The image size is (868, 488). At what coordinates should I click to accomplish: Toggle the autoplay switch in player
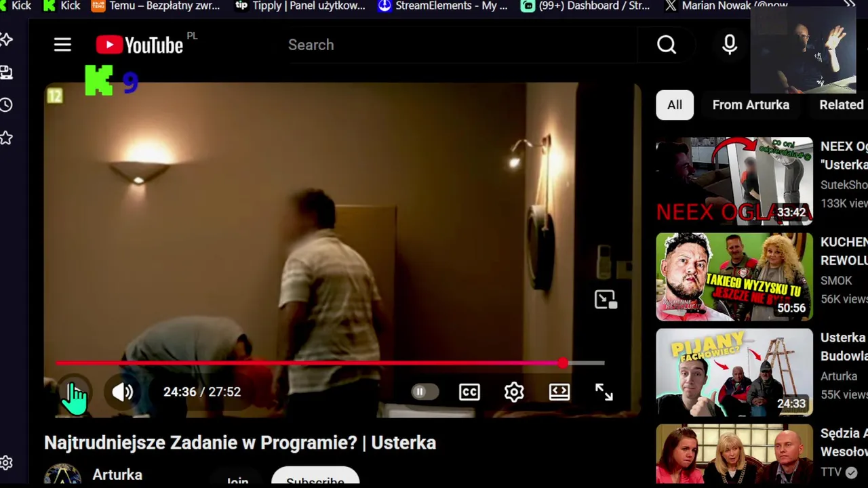coord(425,392)
